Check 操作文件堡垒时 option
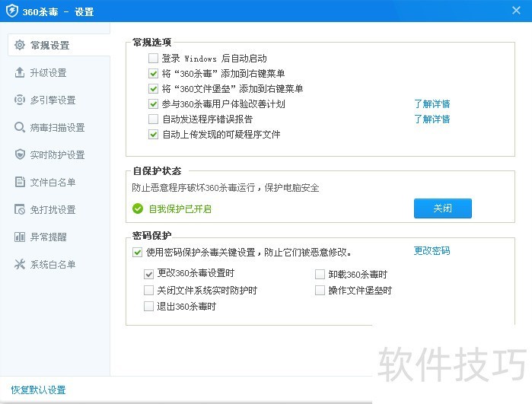 320,291
